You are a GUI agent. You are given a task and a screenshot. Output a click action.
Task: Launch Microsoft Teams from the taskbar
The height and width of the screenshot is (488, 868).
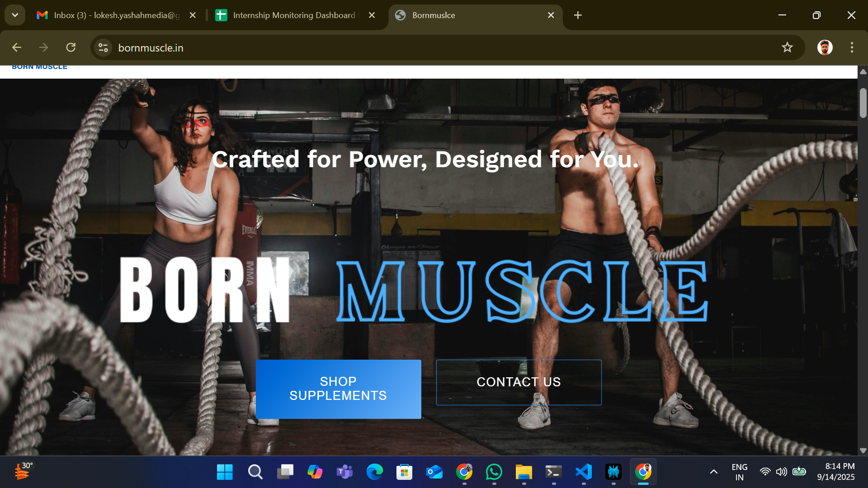[344, 472]
